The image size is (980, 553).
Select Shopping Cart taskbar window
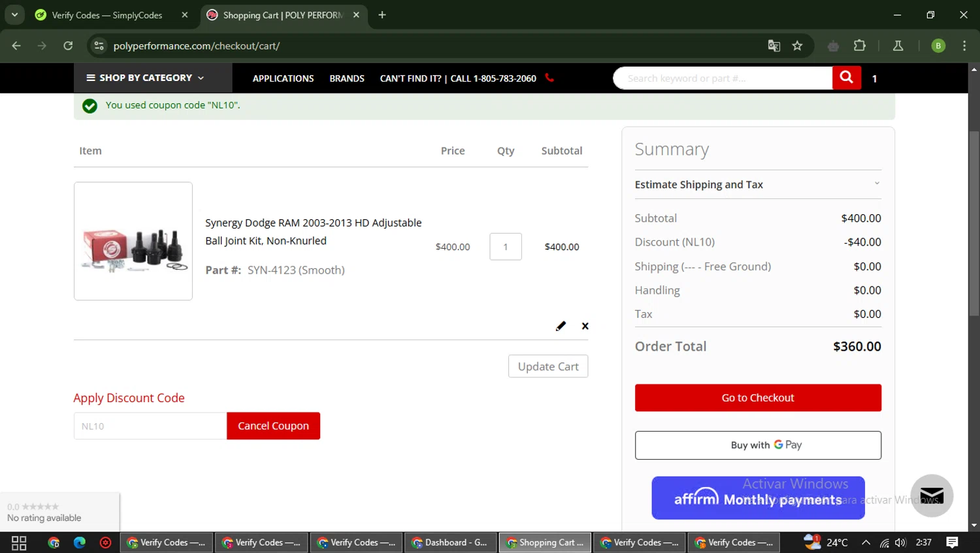coord(546,543)
